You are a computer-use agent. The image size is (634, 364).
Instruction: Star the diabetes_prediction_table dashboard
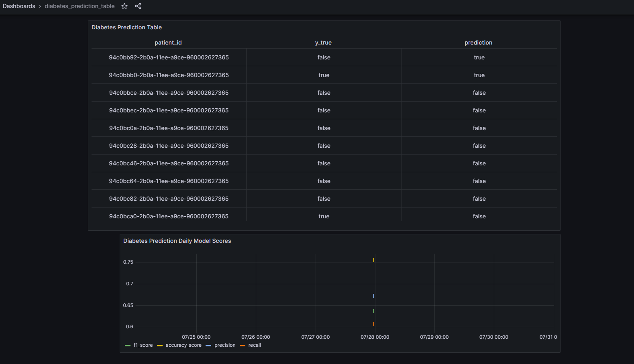pos(124,6)
